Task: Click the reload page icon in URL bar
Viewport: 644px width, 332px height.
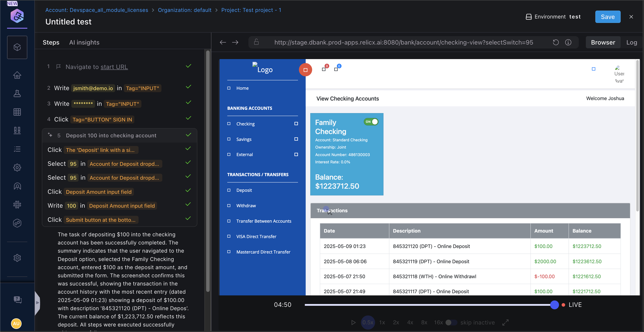Action: click(555, 42)
